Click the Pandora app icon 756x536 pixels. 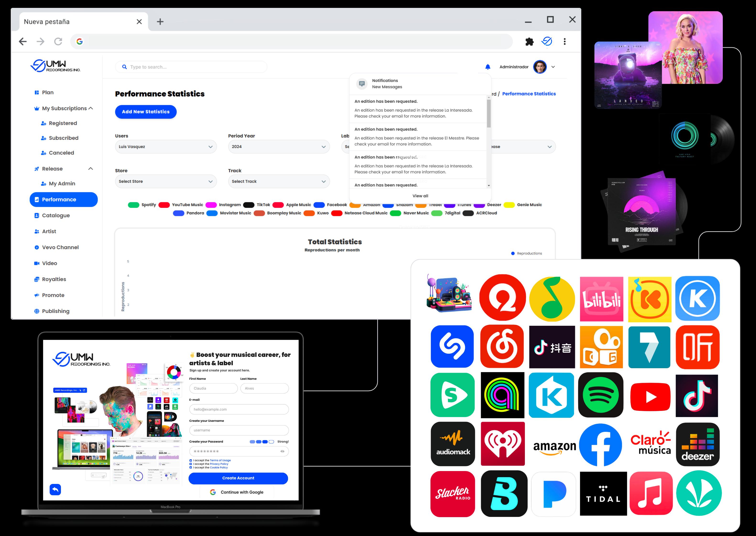[x=554, y=494]
